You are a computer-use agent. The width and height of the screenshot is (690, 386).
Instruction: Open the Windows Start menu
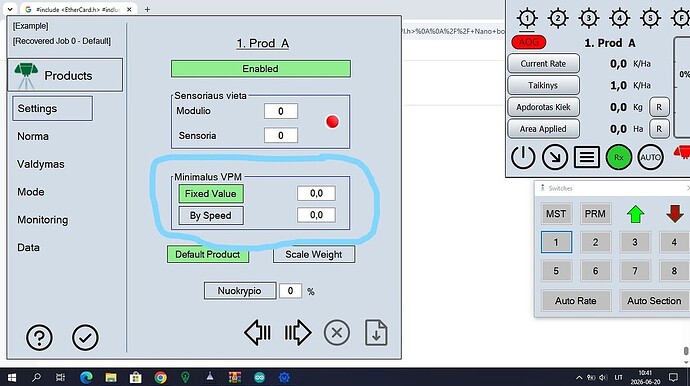12,377
